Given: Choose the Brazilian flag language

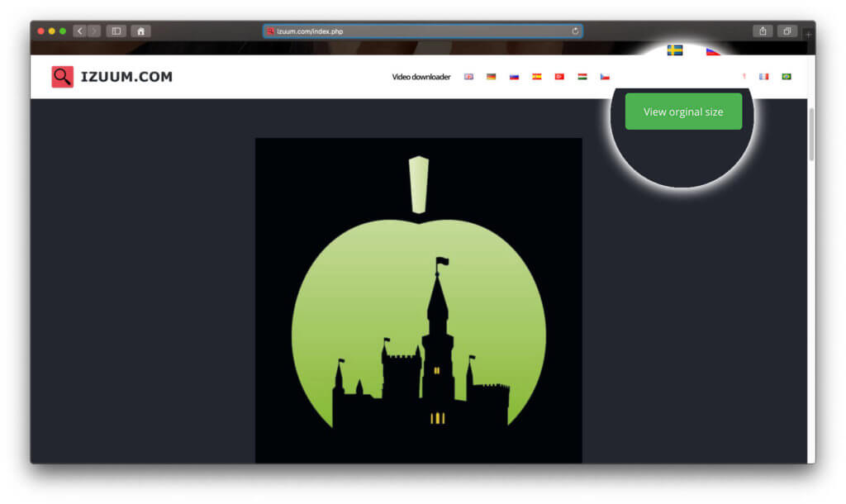Looking at the screenshot, I should (787, 77).
